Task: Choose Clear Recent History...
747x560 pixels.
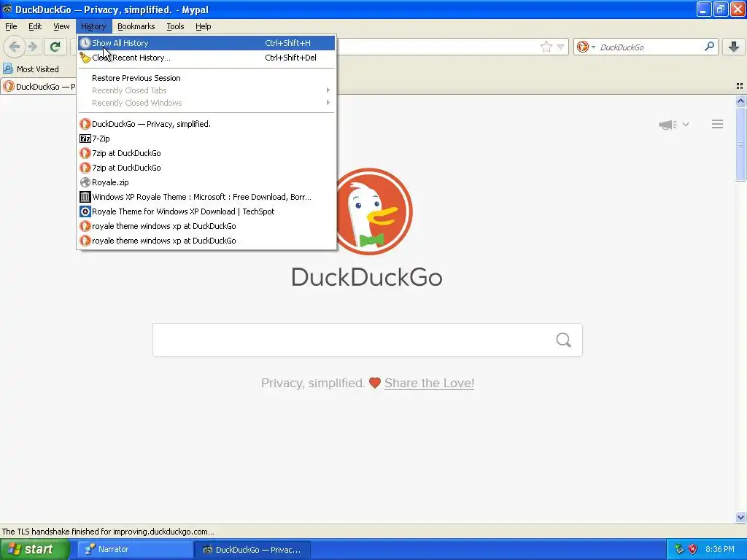Action: pos(206,58)
